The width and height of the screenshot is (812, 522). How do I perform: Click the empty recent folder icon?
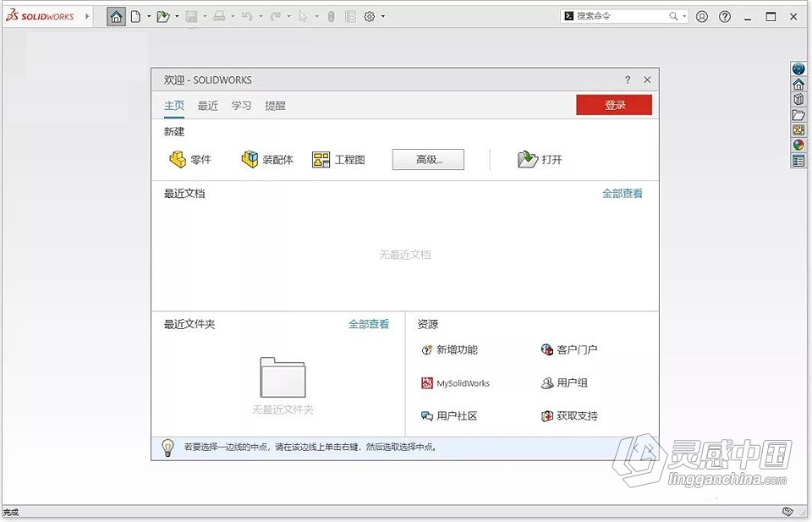(283, 377)
